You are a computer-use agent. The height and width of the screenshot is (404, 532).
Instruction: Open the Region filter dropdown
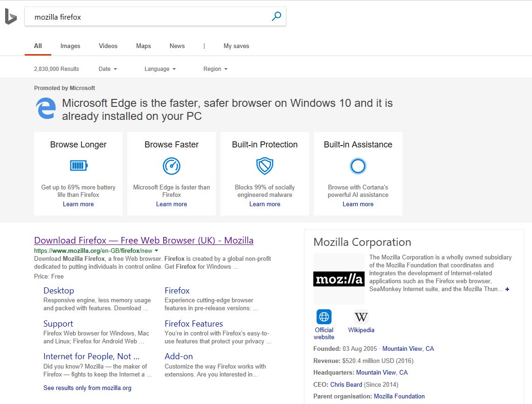[215, 69]
